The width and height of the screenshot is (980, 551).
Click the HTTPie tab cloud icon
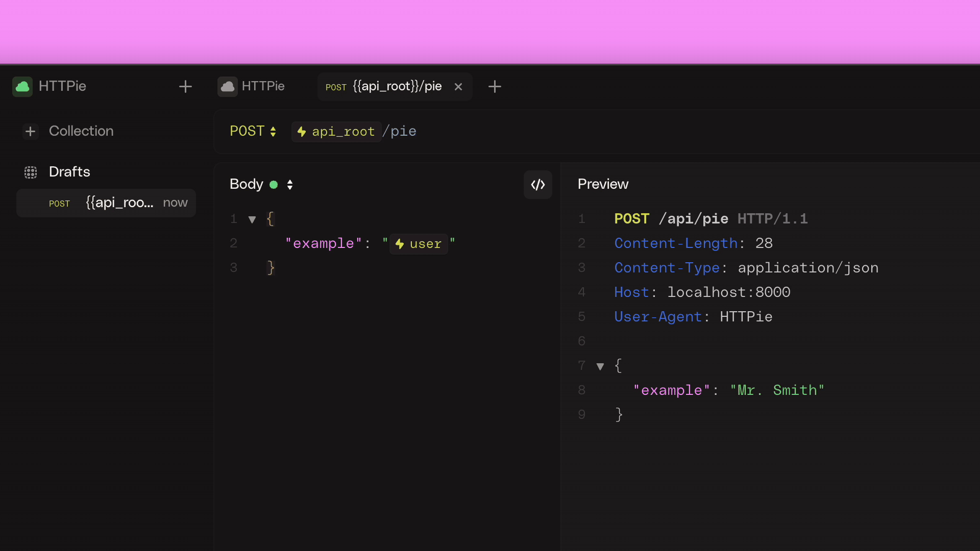click(x=228, y=86)
